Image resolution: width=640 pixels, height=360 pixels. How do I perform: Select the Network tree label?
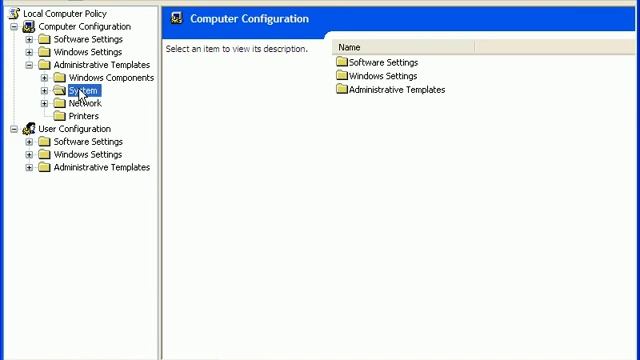click(x=85, y=103)
